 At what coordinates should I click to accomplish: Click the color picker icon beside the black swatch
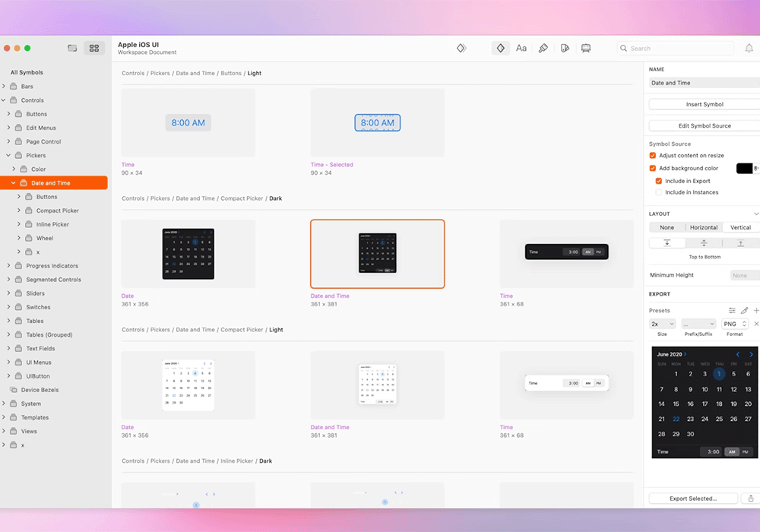pos(756,168)
